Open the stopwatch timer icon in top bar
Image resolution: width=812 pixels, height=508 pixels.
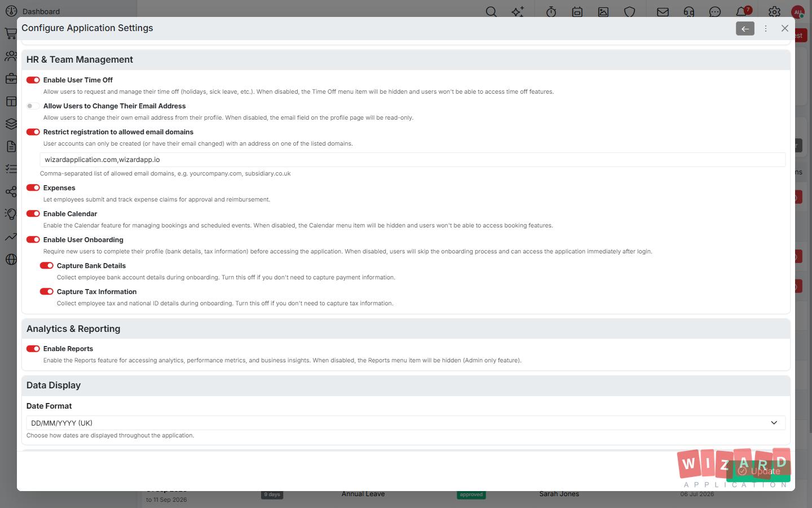coord(551,12)
